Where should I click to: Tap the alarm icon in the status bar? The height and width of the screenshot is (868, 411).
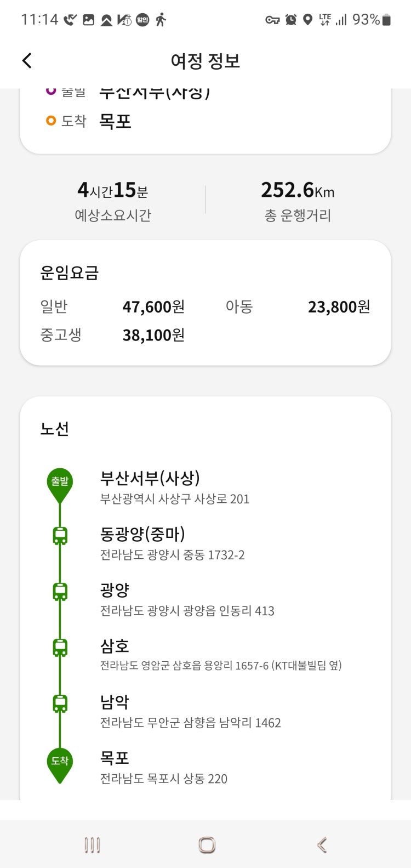[291, 20]
